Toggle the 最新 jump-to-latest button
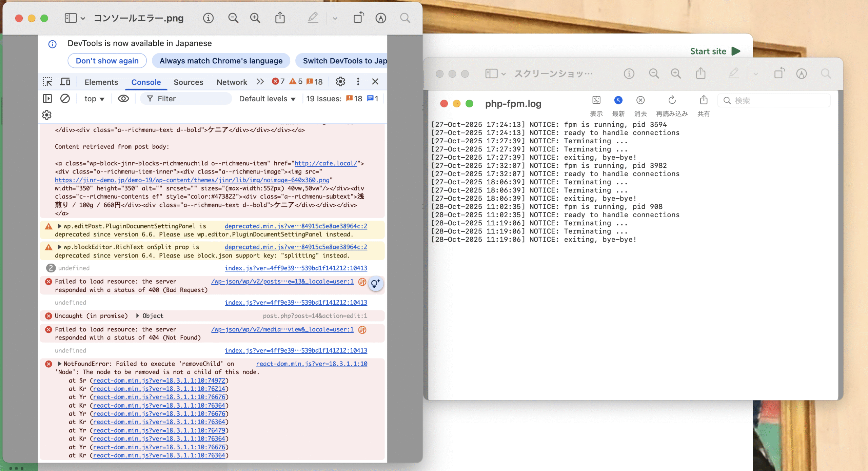This screenshot has width=868, height=471. click(x=618, y=100)
